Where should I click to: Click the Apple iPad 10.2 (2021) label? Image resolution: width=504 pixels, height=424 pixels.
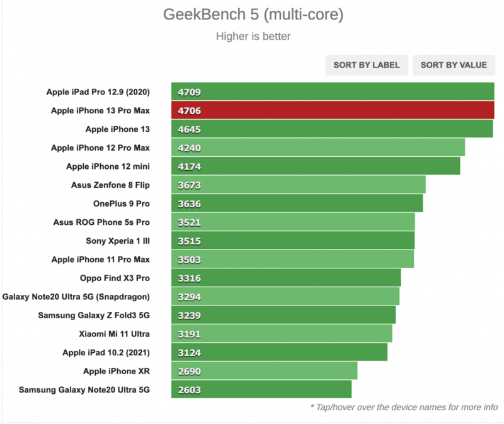(x=110, y=352)
